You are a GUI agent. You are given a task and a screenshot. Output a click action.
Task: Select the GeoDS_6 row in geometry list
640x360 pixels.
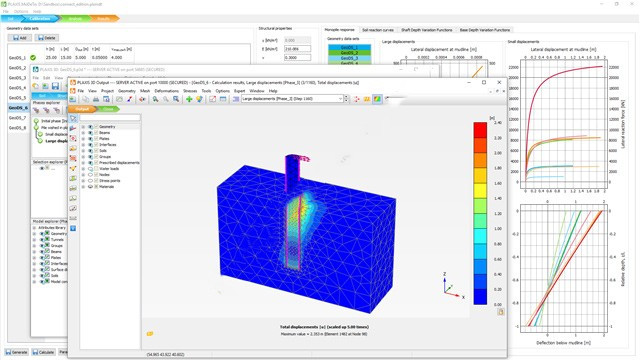18,108
